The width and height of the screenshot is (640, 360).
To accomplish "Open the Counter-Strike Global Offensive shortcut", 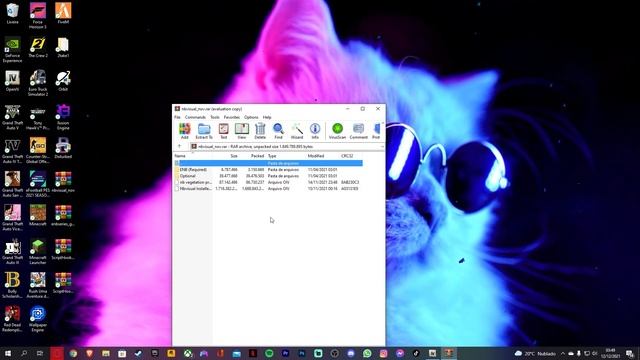I will (x=38, y=151).
